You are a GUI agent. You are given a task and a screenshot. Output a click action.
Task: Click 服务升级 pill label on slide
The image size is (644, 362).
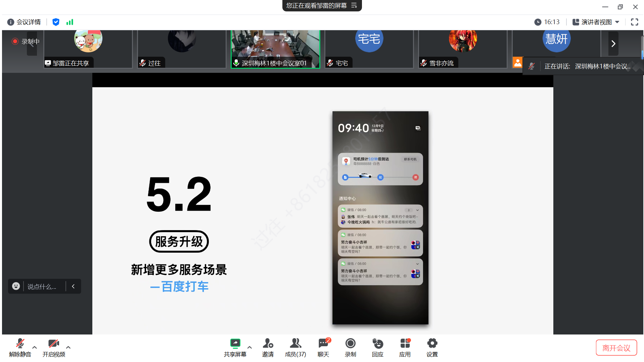point(179,242)
